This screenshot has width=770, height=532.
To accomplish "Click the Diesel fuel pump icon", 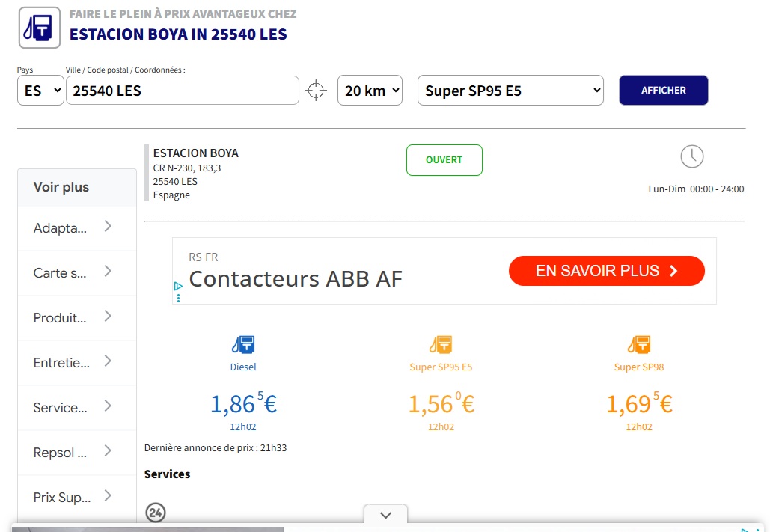I will pyautogui.click(x=243, y=344).
